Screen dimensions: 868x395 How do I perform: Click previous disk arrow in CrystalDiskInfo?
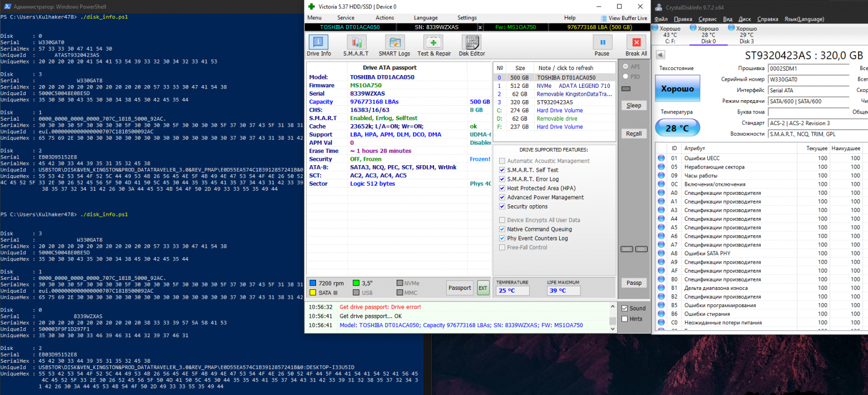pos(660,55)
